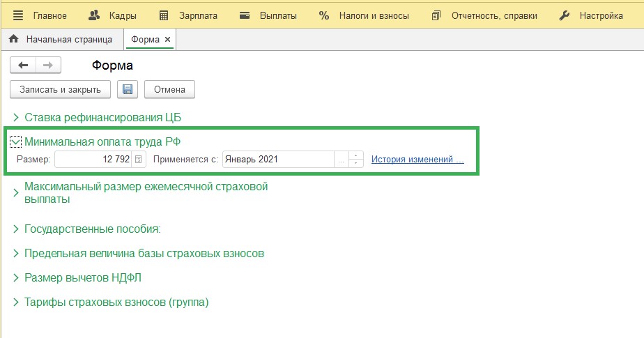Image resolution: width=644 pixels, height=338 pixels.
Task: Open calculator icon in Размер field
Action: point(139,160)
